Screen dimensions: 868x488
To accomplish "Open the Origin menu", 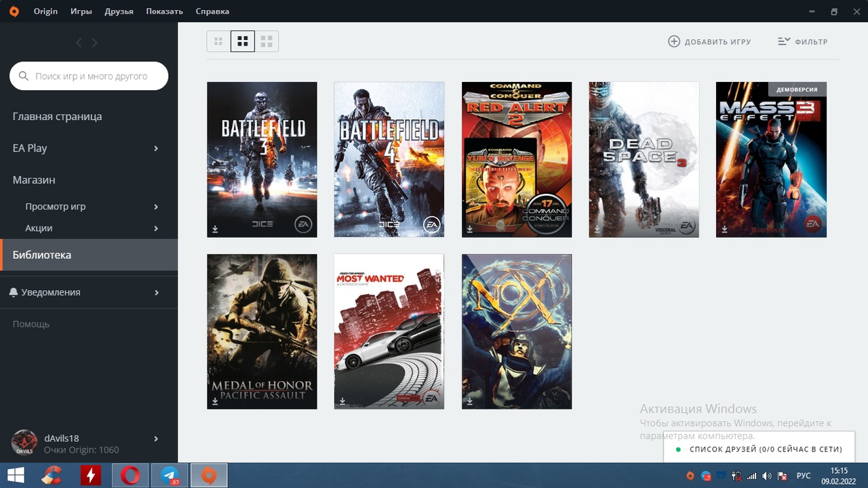I will 45,11.
